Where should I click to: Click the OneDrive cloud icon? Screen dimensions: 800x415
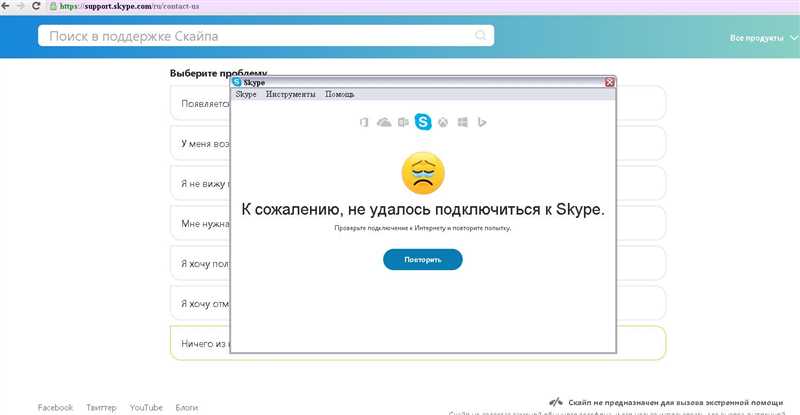384,122
